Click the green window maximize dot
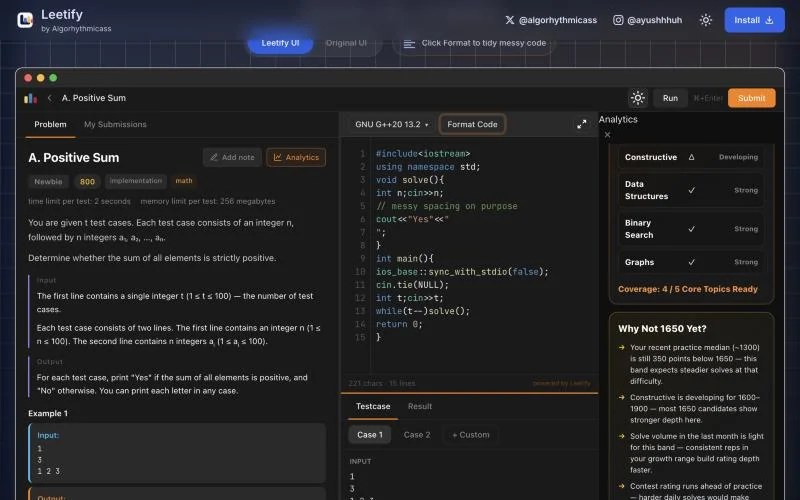 (53, 78)
